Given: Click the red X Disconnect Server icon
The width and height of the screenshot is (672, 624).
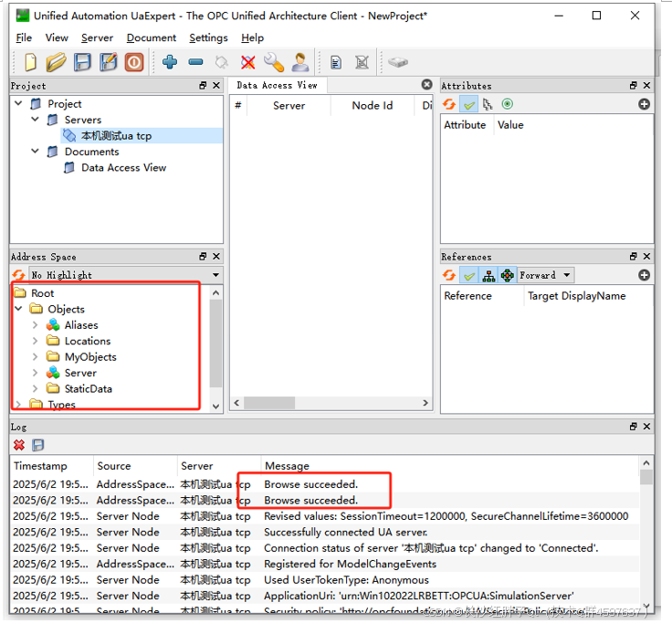Looking at the screenshot, I should pos(247,62).
